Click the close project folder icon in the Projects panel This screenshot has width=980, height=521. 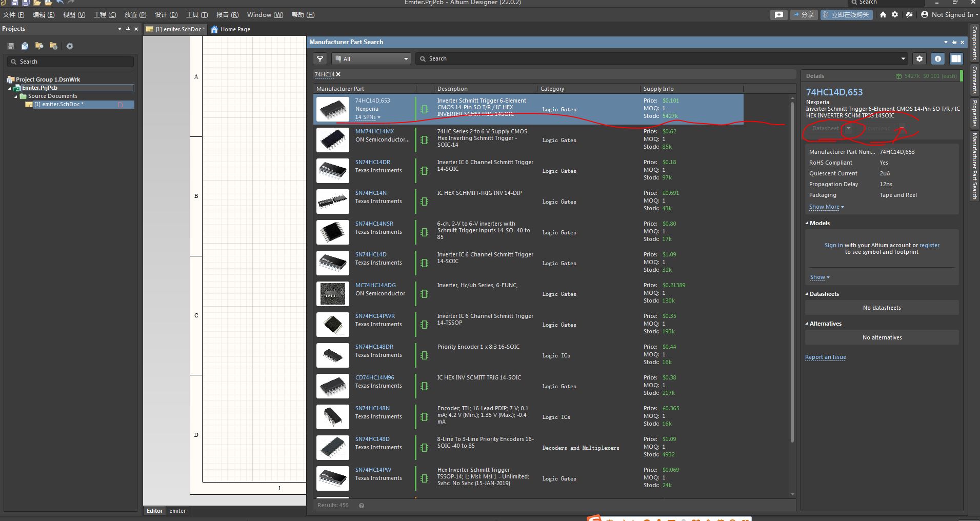coord(53,46)
